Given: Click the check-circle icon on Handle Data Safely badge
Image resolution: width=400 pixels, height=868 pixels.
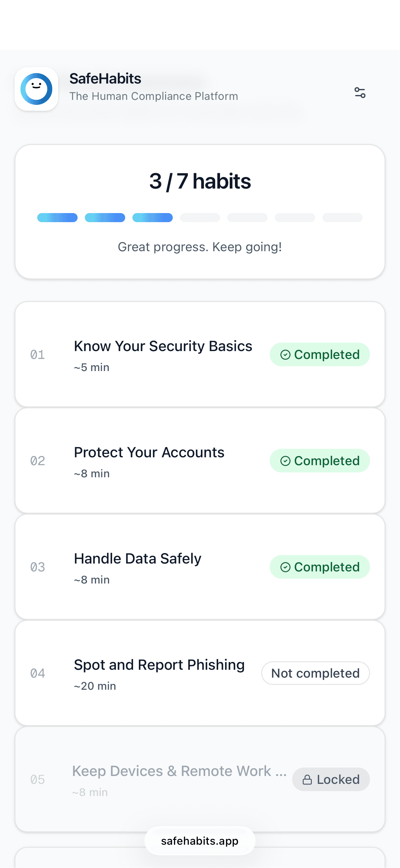Looking at the screenshot, I should [286, 567].
